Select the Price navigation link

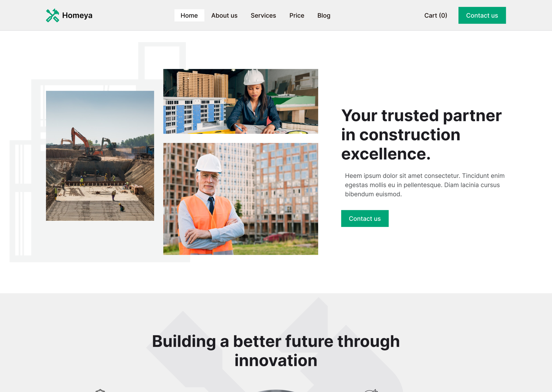(297, 15)
